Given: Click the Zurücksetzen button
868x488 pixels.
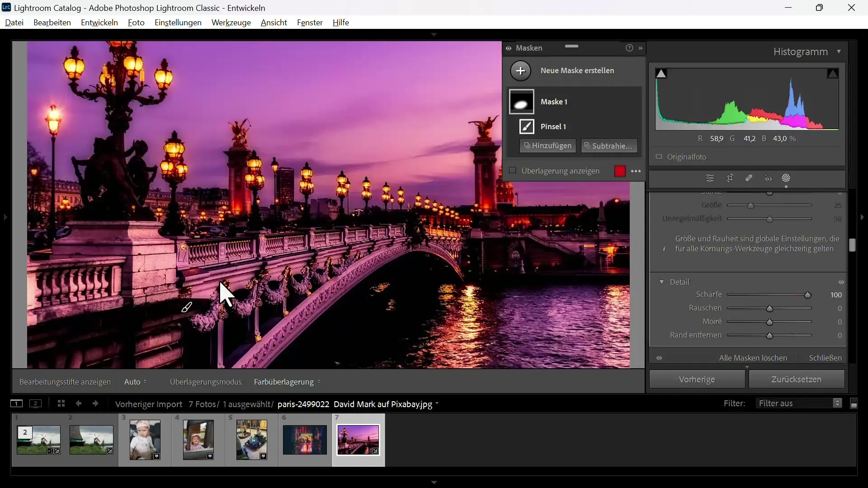Looking at the screenshot, I should (x=797, y=380).
